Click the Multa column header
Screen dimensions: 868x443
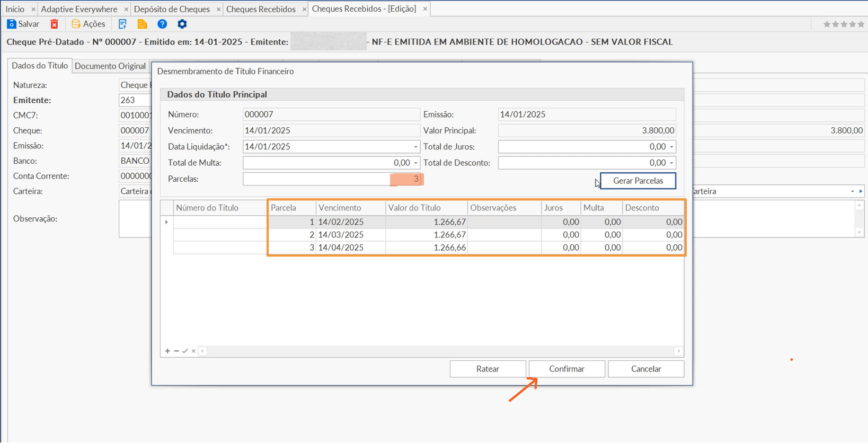point(602,208)
